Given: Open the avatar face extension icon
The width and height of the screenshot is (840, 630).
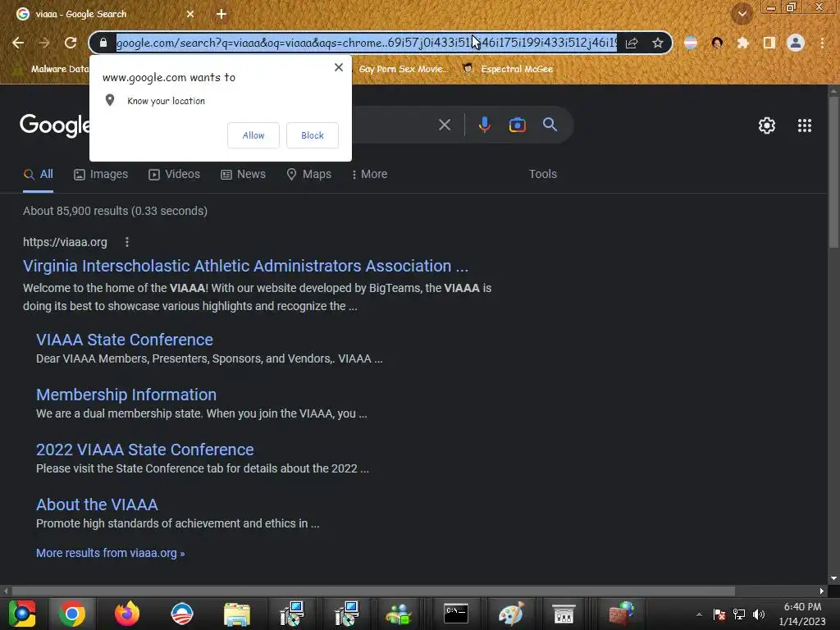Looking at the screenshot, I should [717, 43].
